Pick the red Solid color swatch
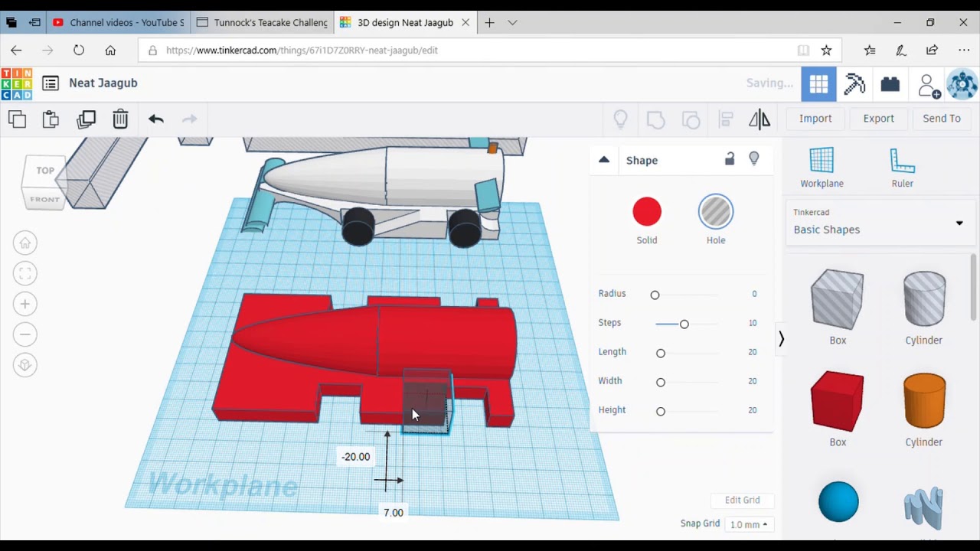The image size is (980, 551). click(x=647, y=212)
